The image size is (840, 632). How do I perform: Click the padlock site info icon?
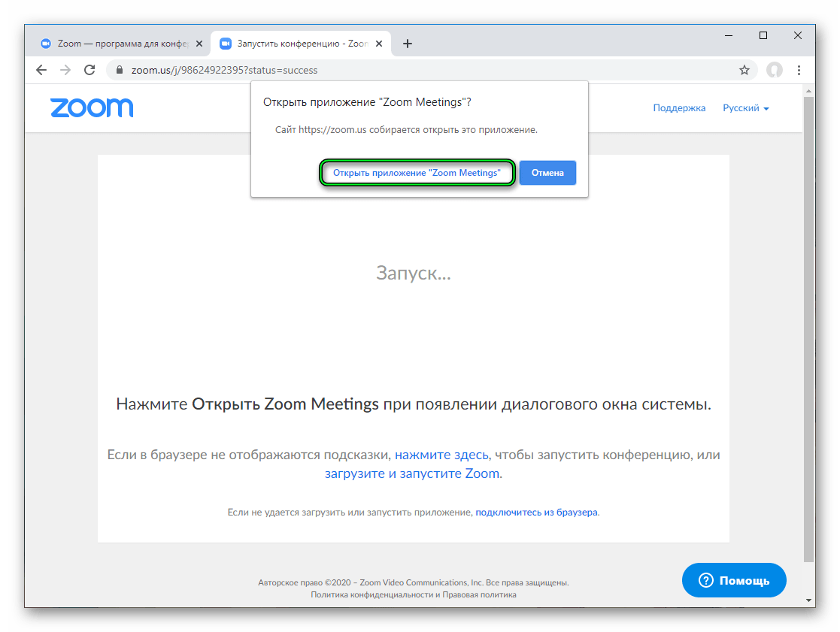click(x=120, y=70)
